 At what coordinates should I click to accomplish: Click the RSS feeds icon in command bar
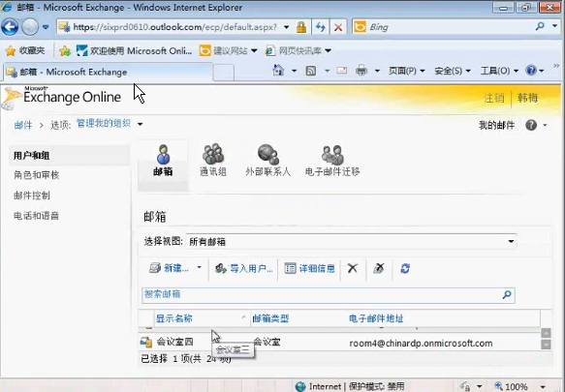(311, 71)
